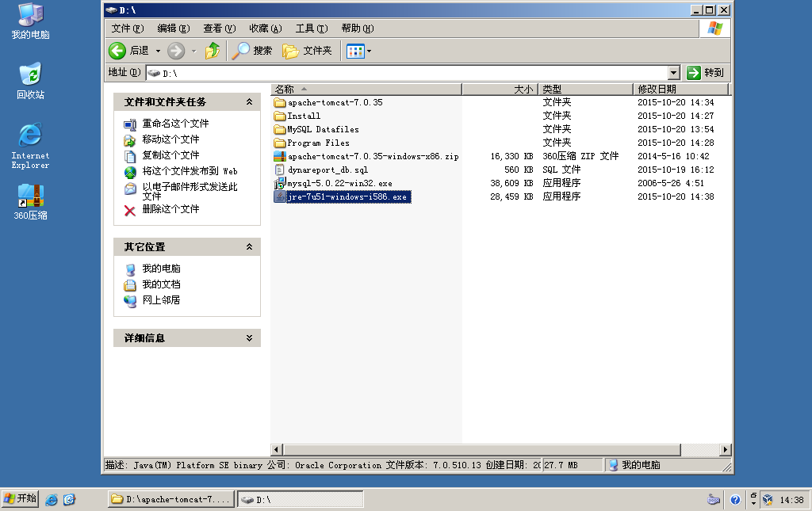Expand the address bar dropdown
This screenshot has width=812, height=511.
point(674,73)
